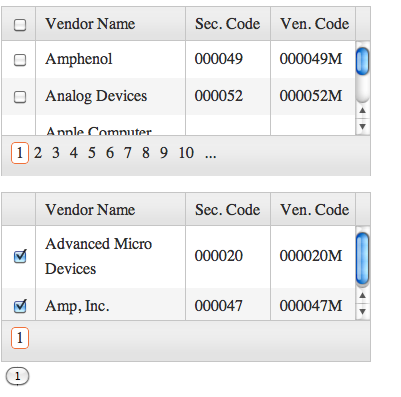Sort bottom grid by Sec. Code header
The width and height of the screenshot is (401, 397).
pos(228,209)
